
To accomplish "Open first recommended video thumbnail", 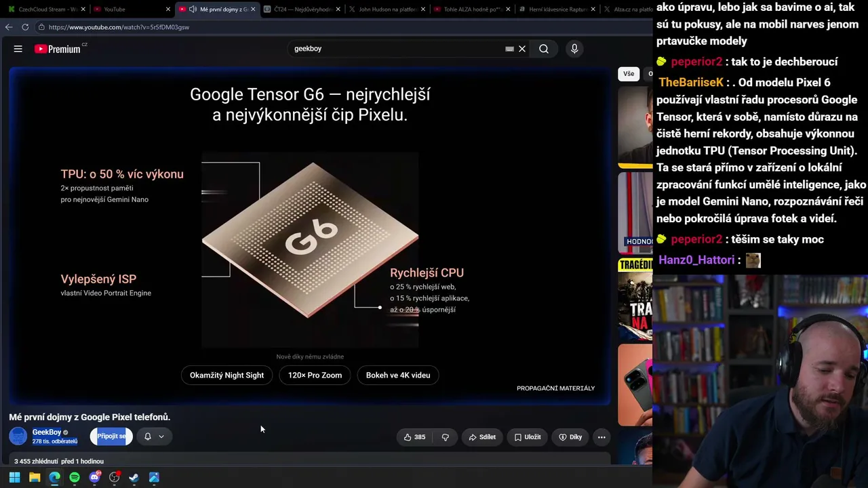I will click(635, 127).
